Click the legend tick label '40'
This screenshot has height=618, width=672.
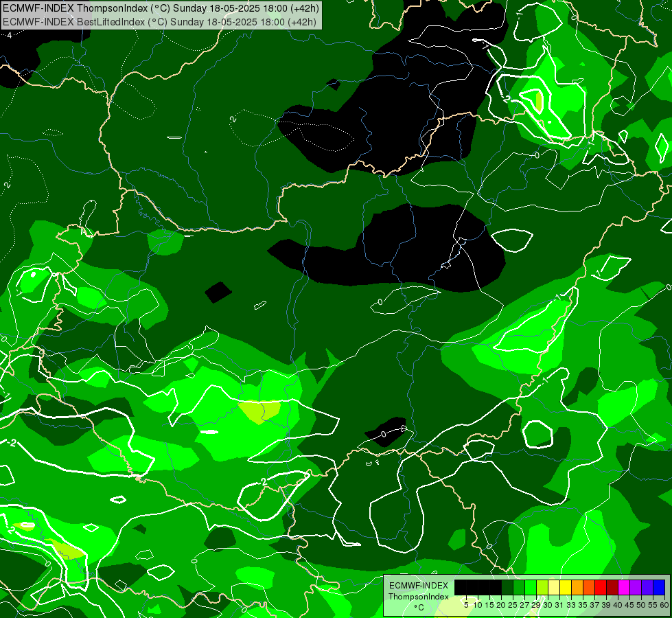[618, 605]
